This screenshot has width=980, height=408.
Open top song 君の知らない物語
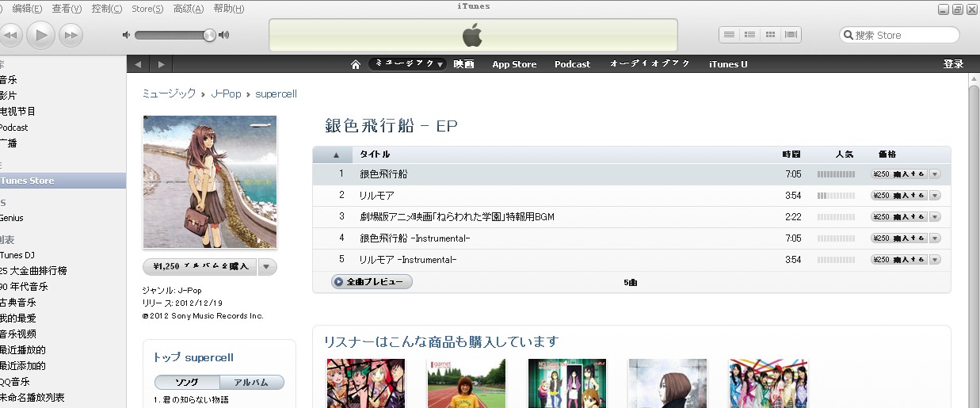tap(191, 400)
